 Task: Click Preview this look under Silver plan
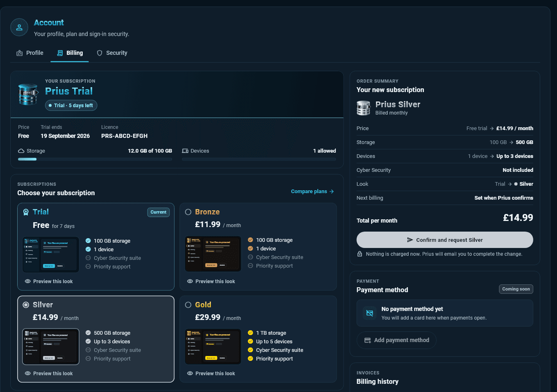[x=49, y=374]
